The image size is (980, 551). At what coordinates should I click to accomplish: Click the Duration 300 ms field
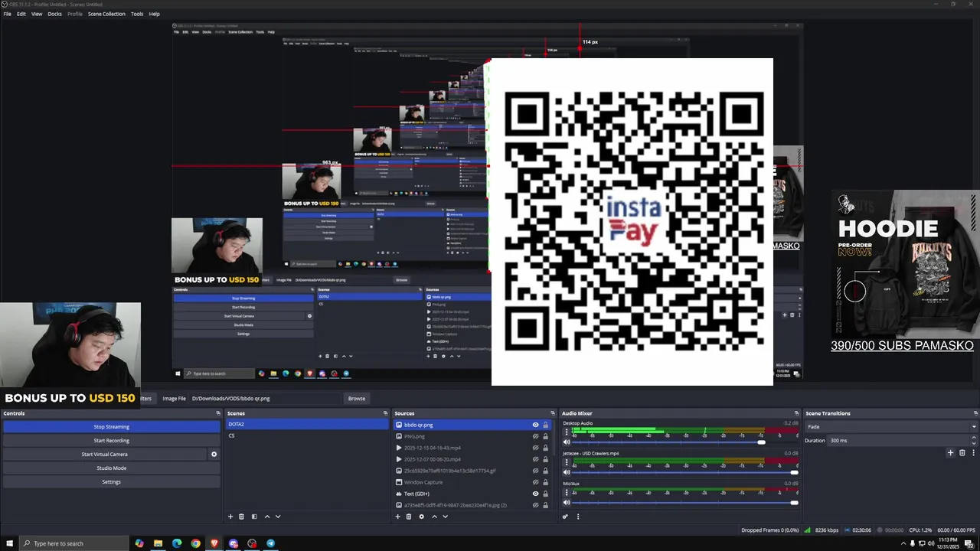900,441
